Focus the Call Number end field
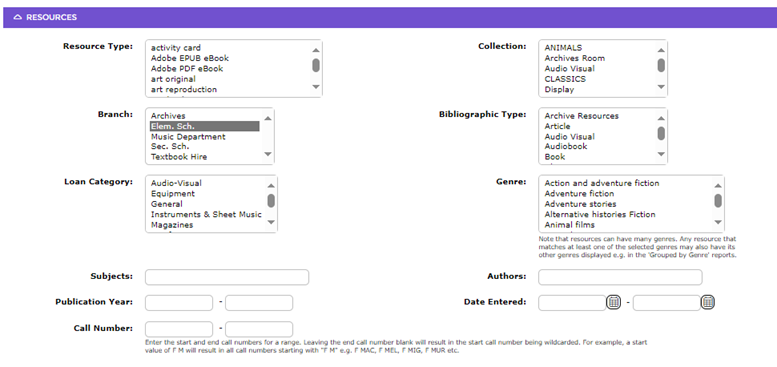This screenshot has width=777, height=367. pyautogui.click(x=259, y=329)
